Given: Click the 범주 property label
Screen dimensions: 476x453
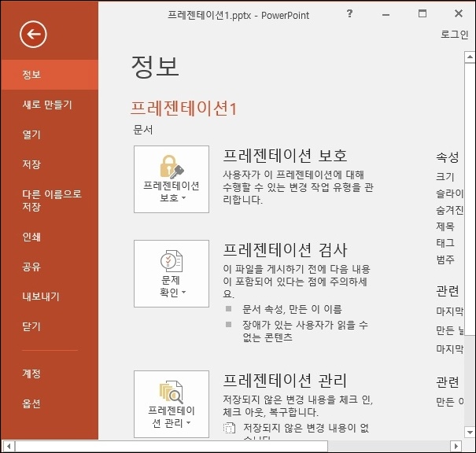Looking at the screenshot, I should coord(445,260).
